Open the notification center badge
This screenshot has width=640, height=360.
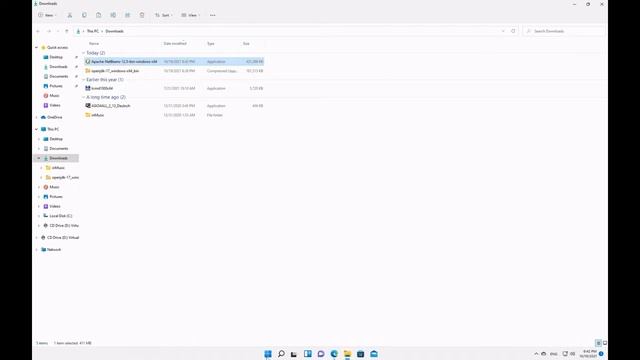pyautogui.click(x=601, y=354)
